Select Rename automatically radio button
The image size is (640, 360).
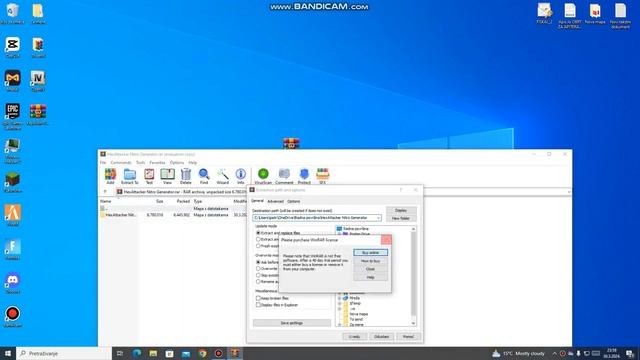click(258, 282)
